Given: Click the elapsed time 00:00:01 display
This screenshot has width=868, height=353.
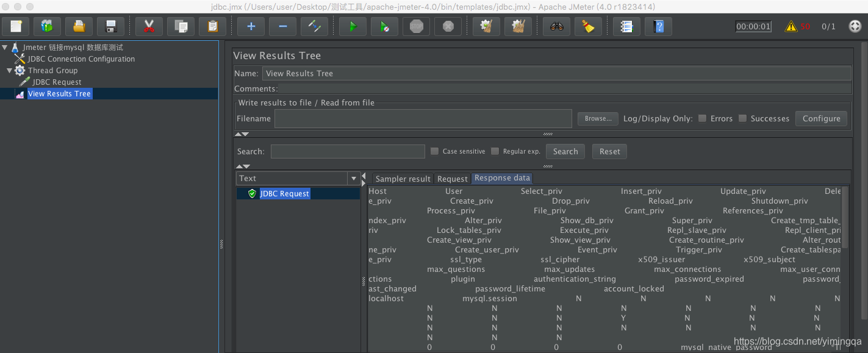Looking at the screenshot, I should click(x=753, y=26).
